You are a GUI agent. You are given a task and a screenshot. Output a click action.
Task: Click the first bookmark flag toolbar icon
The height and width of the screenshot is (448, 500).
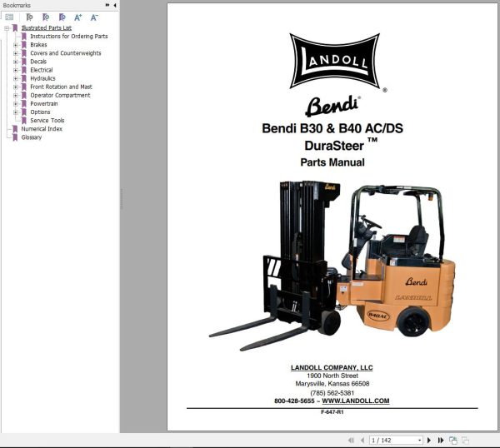click(29, 17)
